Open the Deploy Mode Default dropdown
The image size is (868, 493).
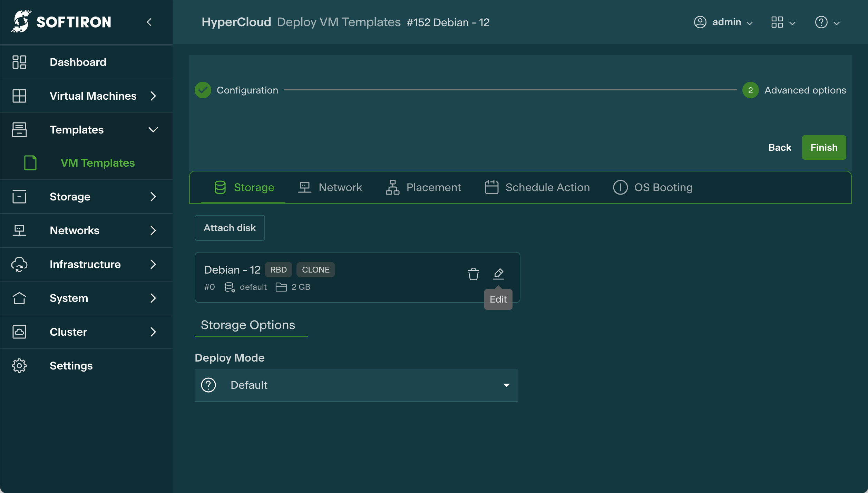(x=356, y=385)
